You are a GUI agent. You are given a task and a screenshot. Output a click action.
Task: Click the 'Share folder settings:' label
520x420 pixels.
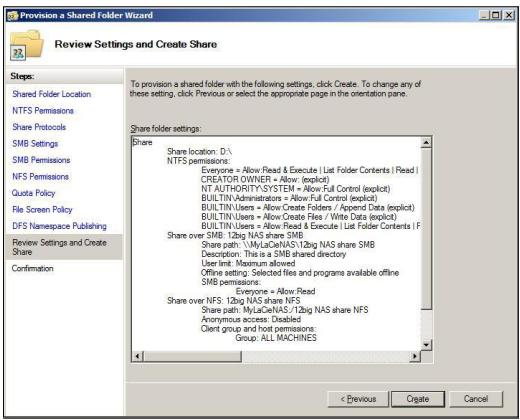click(166, 129)
